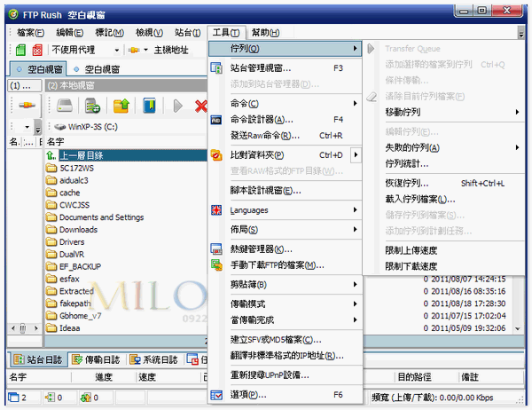The height and width of the screenshot is (410, 532).
Task: Select the first 空白視窗 tab
Action: click(38, 69)
